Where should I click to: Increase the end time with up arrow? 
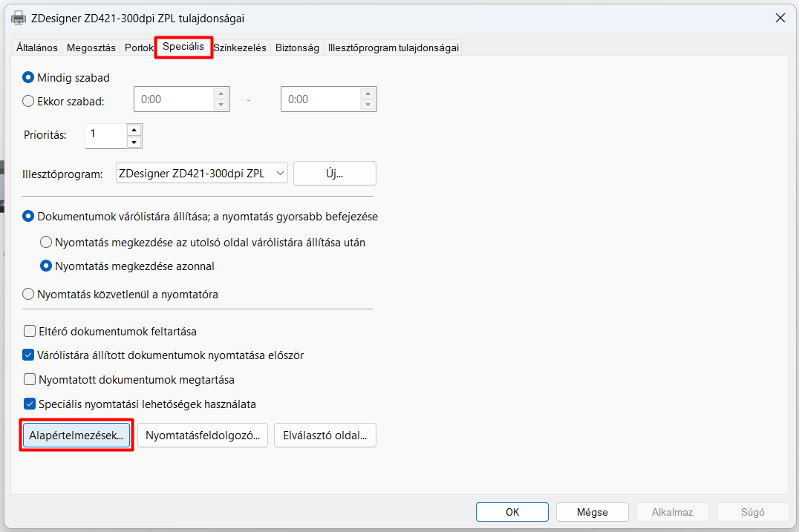click(x=368, y=93)
